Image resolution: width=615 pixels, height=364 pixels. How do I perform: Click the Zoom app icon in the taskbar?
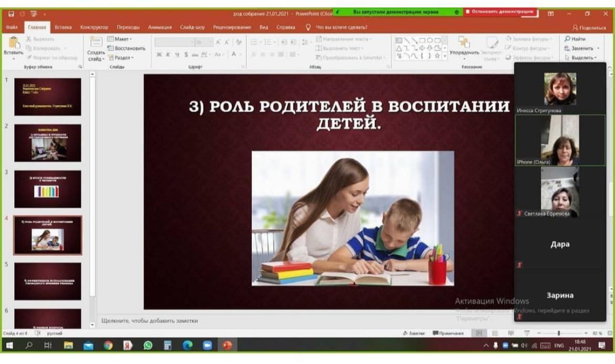click(x=207, y=345)
